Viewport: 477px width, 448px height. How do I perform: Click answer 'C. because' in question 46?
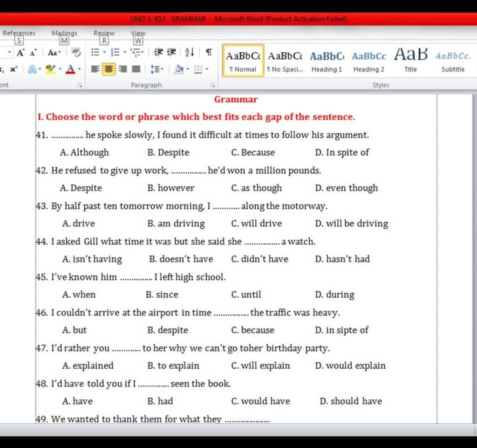pyautogui.click(x=253, y=330)
